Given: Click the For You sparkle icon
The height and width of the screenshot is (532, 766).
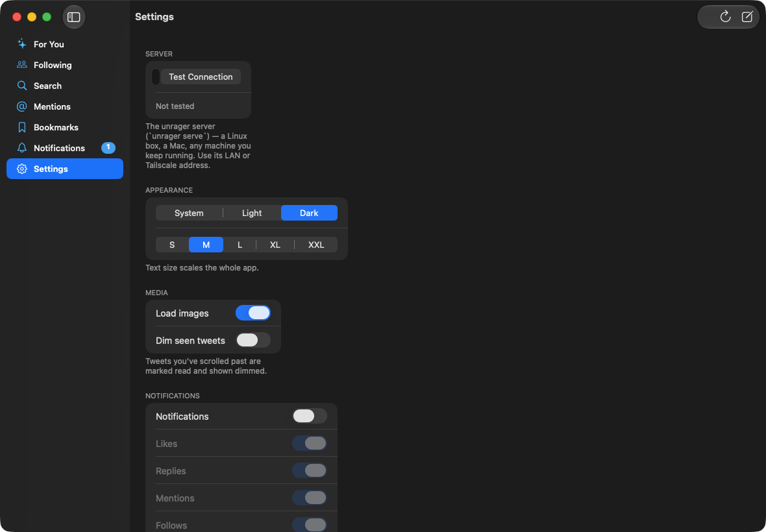Looking at the screenshot, I should click(22, 44).
